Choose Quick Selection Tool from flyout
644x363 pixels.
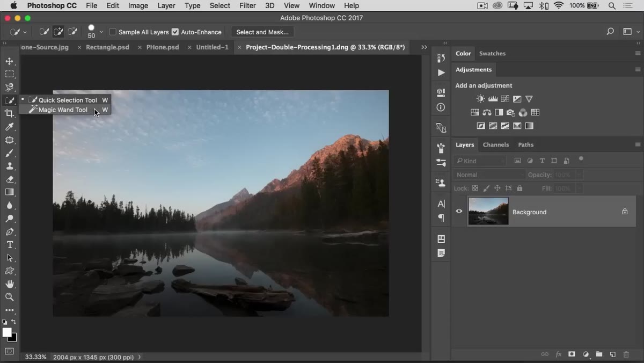64,100
